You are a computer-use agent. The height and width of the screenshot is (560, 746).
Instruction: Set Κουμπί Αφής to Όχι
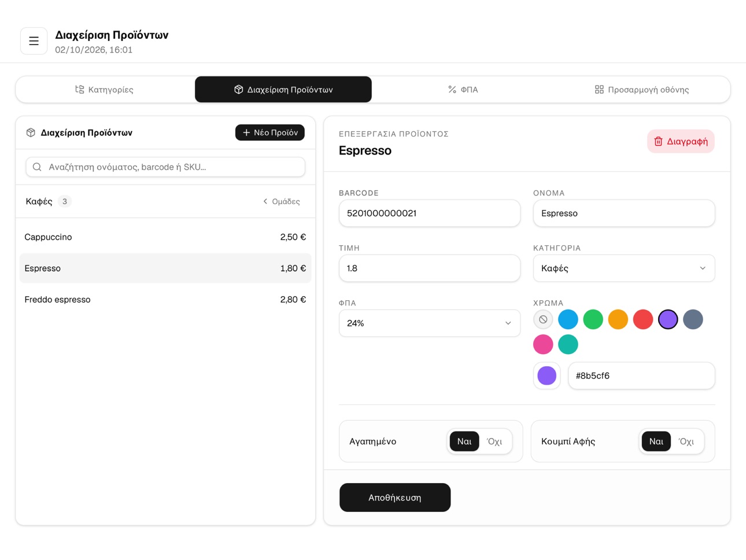[687, 441]
